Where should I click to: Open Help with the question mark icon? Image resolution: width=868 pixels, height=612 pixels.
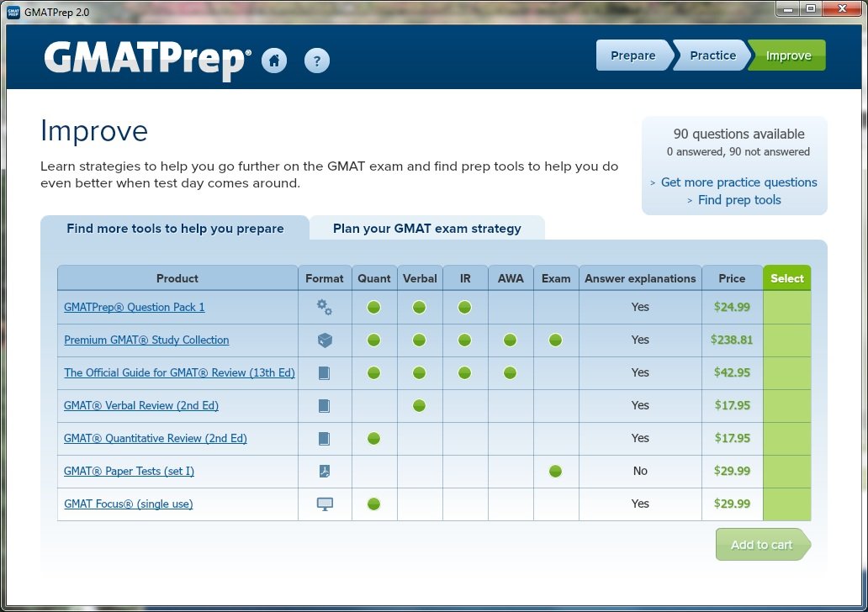click(x=317, y=61)
